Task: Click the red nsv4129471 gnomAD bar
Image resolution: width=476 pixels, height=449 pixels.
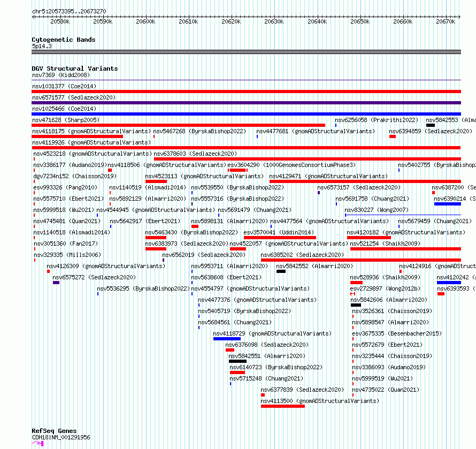Action: pos(365,181)
